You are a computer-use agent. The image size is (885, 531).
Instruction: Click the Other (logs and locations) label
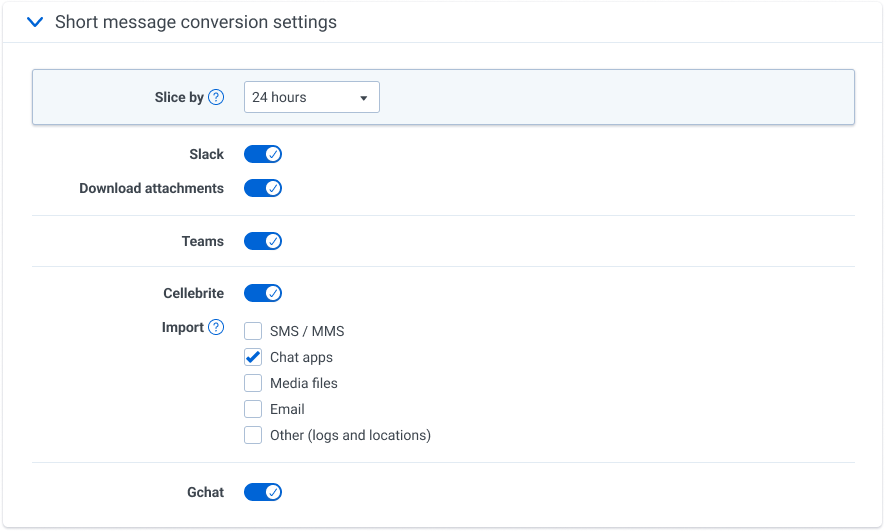[x=350, y=435]
